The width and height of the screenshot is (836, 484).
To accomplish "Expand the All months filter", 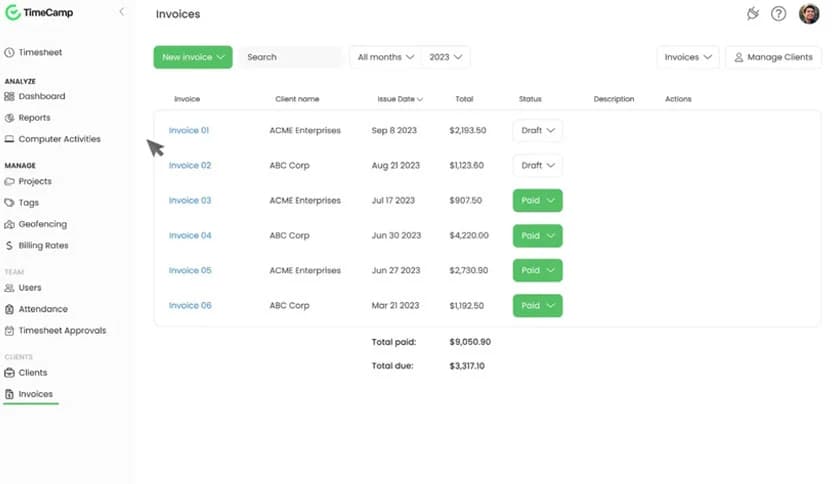I will click(x=385, y=57).
